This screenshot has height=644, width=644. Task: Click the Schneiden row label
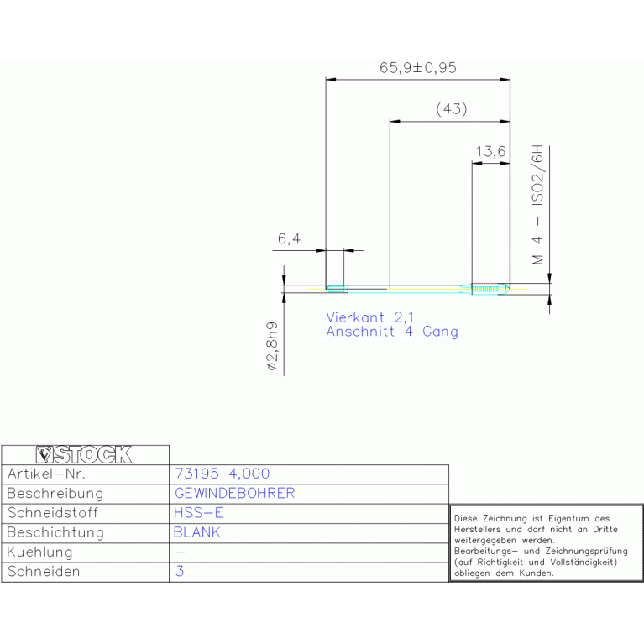(44, 571)
